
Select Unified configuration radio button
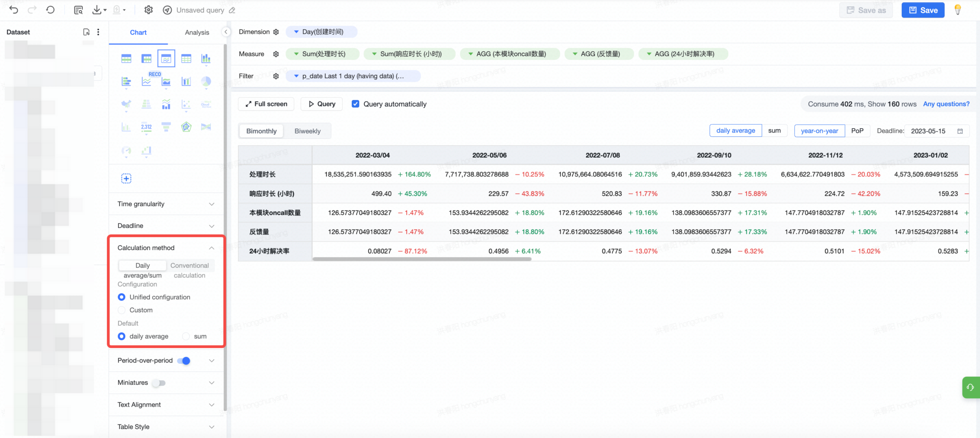[x=121, y=297]
